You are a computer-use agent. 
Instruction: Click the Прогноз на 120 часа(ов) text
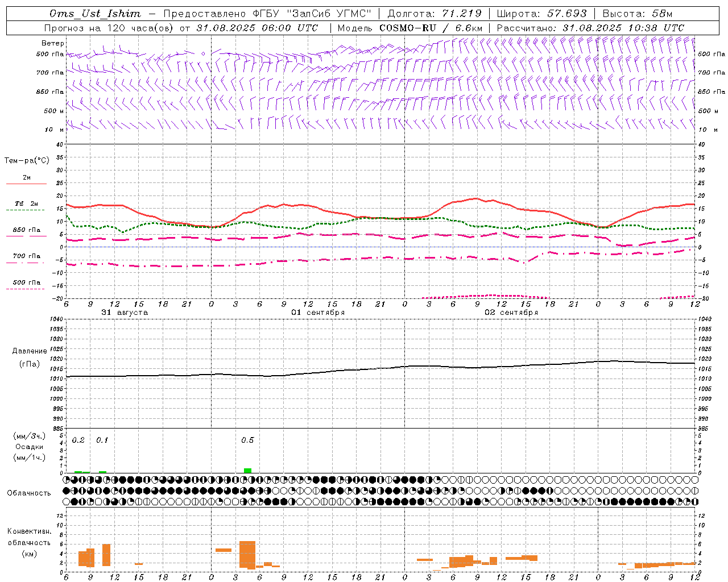point(108,28)
